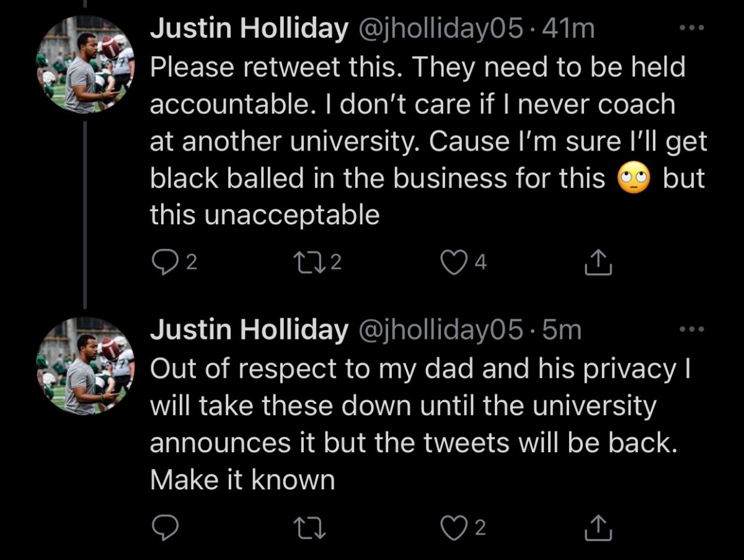
Task: Open @jholliday05 handle on the second tweet
Action: point(439,331)
